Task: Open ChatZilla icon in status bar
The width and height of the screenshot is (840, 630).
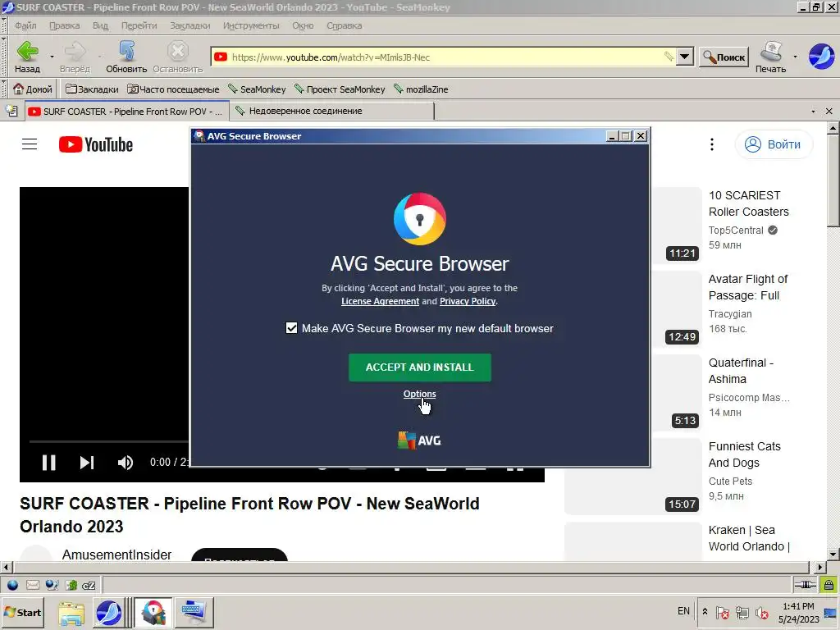Action: [89, 585]
